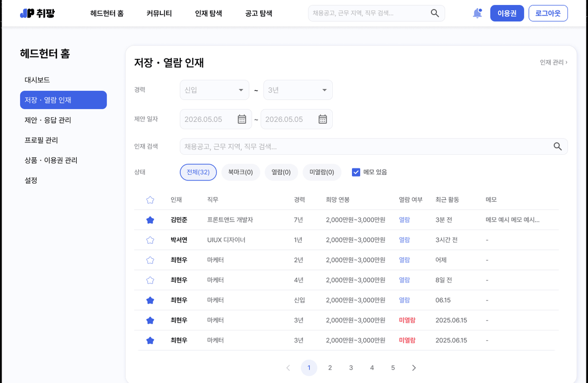Go to next page with right arrow

pyautogui.click(x=414, y=368)
